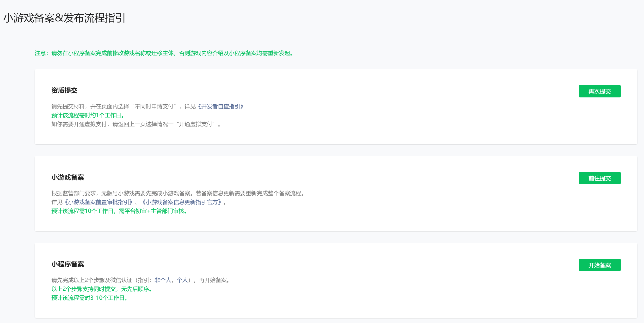Select the 小游戏备案 section heading
Viewport: 644px width, 323px height.
point(67,177)
